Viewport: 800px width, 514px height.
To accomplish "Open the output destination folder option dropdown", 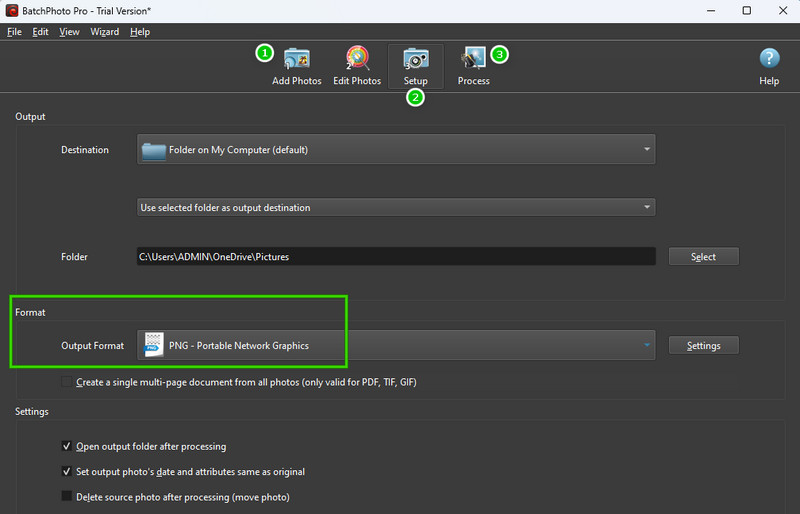I will 647,208.
